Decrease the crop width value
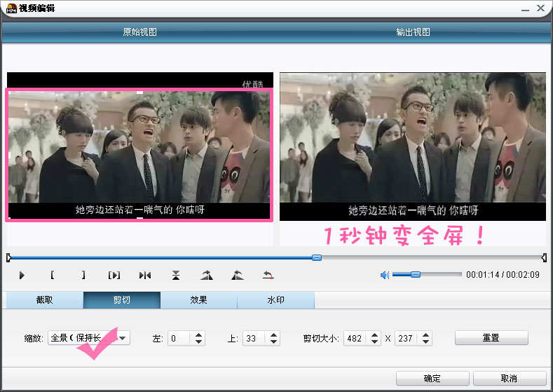This screenshot has height=392, width=553. coord(374,342)
